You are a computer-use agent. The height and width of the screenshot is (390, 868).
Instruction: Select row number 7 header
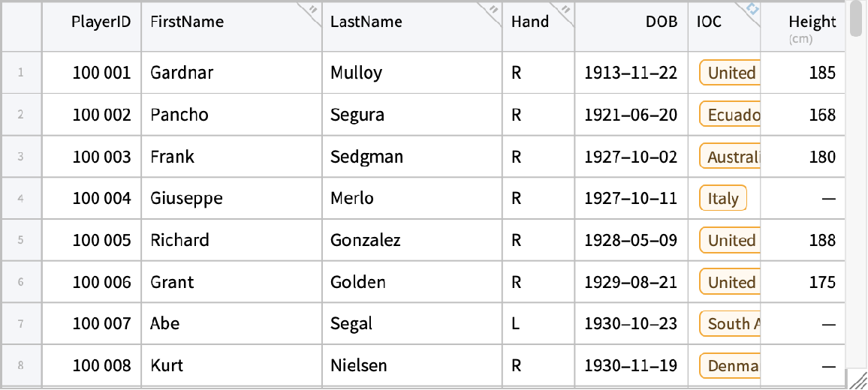pos(21,324)
